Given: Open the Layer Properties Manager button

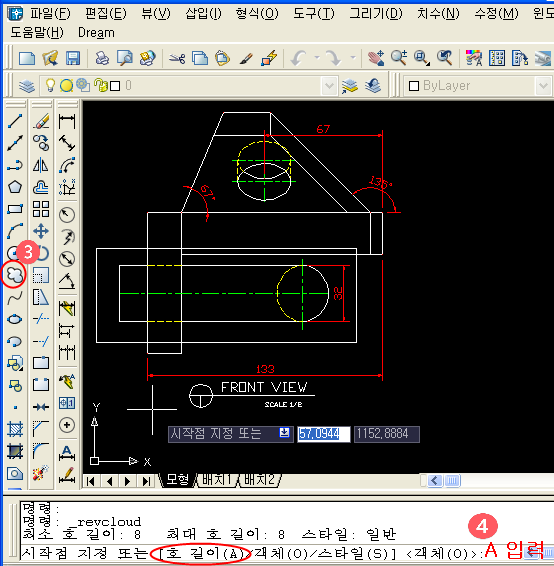Looking at the screenshot, I should (x=27, y=86).
